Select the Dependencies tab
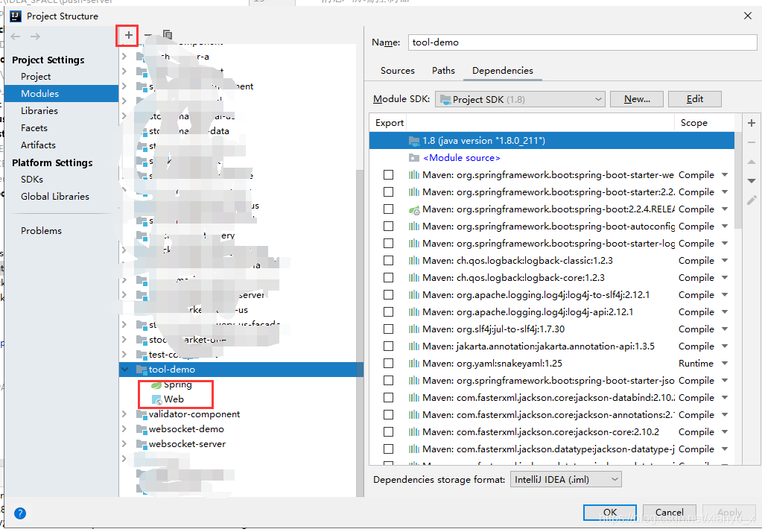This screenshot has height=532, width=762. [x=503, y=71]
